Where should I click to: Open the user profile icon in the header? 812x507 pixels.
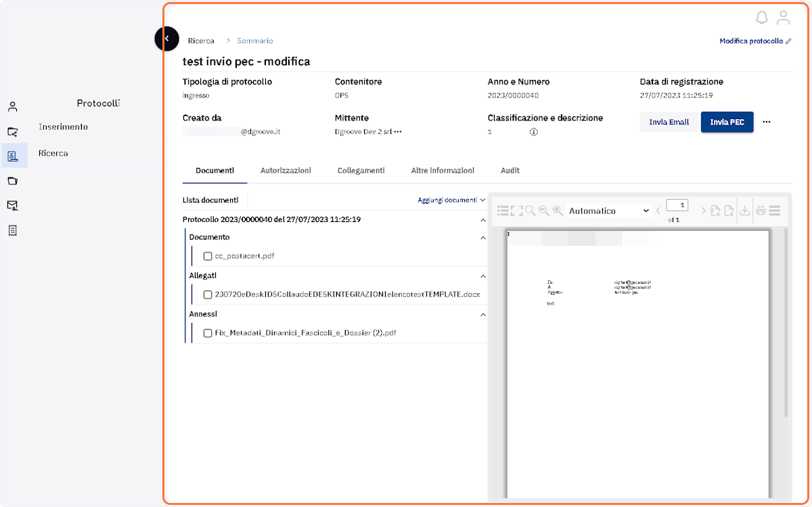click(784, 18)
